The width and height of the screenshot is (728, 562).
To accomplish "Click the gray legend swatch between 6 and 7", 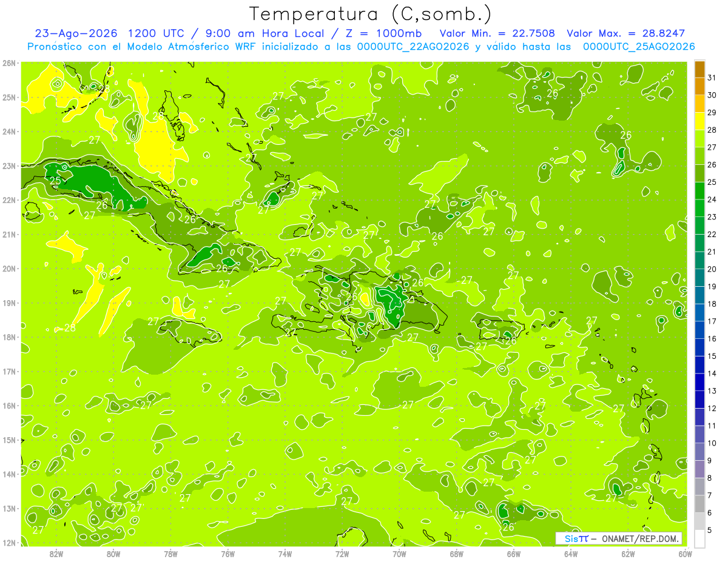I will click(x=699, y=504).
